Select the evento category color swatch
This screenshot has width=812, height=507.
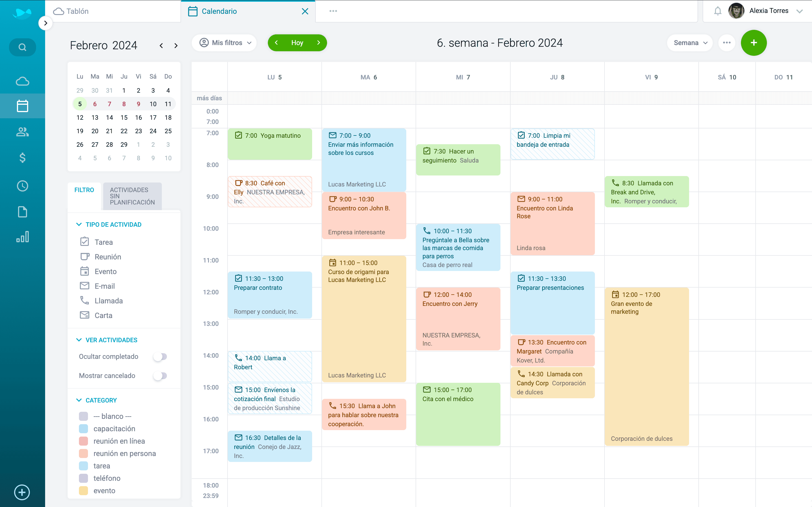tap(83, 491)
